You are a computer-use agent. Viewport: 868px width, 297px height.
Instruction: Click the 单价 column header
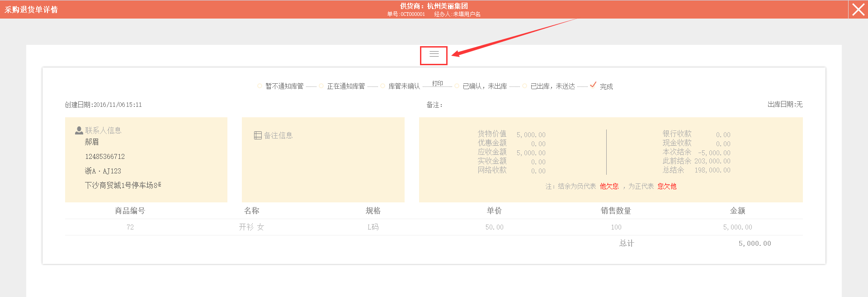494,211
